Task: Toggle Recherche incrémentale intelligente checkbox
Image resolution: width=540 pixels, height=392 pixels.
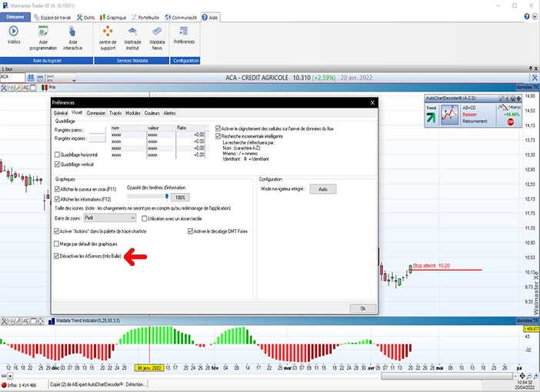Action: click(x=218, y=136)
